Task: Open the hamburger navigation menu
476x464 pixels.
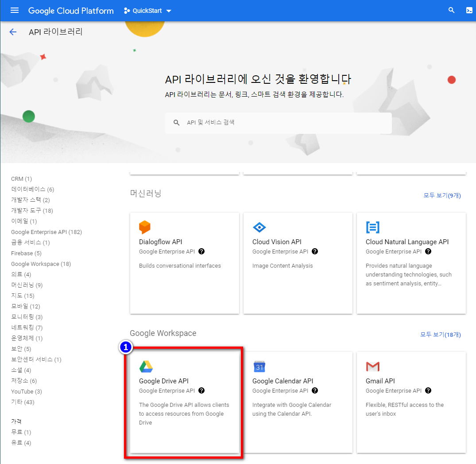Action: tap(15, 11)
